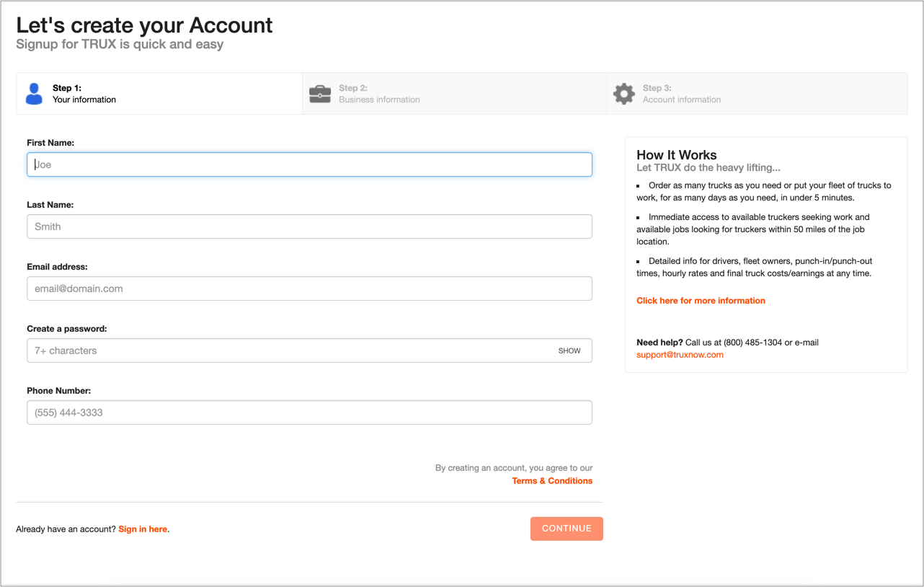Click the briefcase icon in Step 2
The width and height of the screenshot is (924, 587).
point(320,94)
